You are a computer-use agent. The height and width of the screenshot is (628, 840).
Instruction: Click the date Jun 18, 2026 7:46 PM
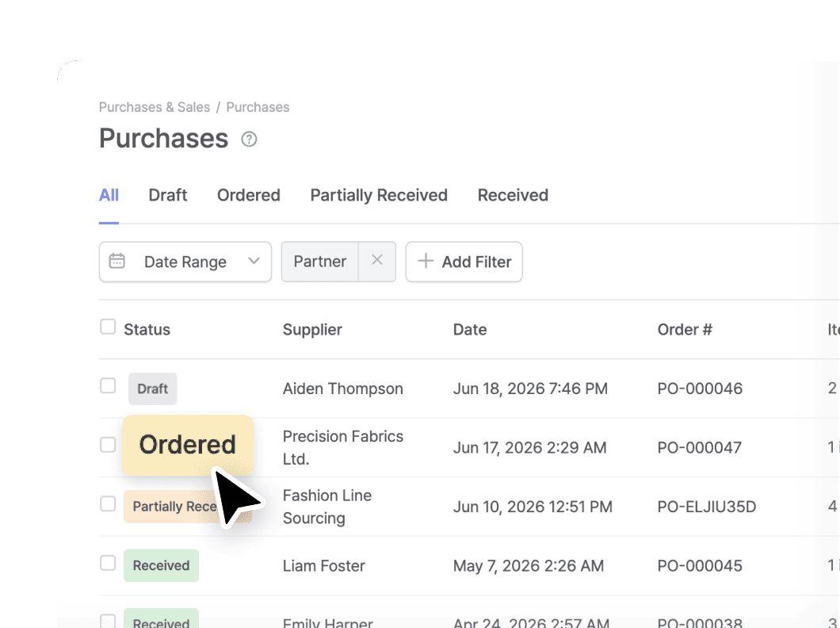pos(530,389)
